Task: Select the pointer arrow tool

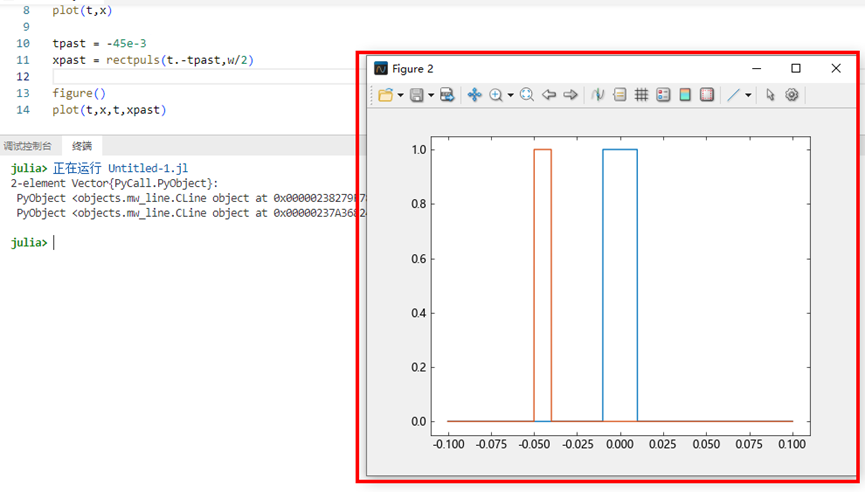Action: click(x=770, y=95)
